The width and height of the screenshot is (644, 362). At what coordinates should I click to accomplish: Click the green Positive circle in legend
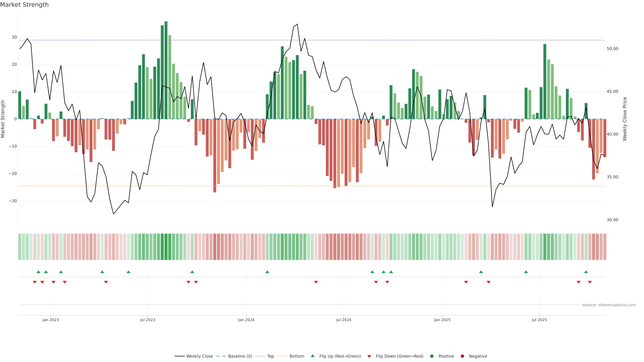pos(432,356)
